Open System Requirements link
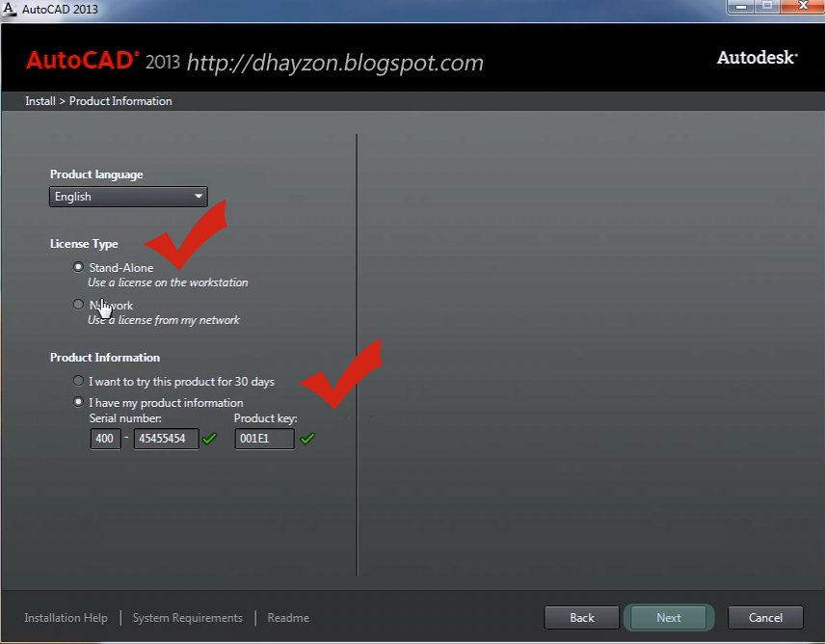Image resolution: width=825 pixels, height=644 pixels. tap(187, 618)
